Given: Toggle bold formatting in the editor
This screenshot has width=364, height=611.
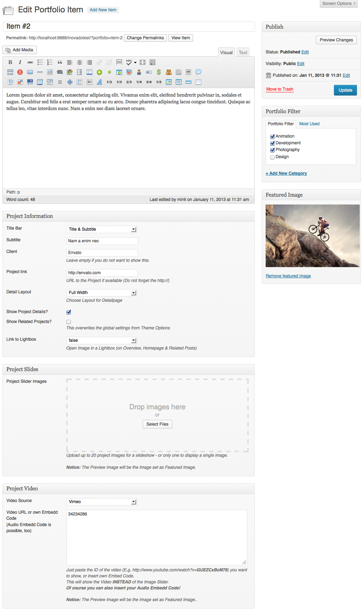Looking at the screenshot, I should (10, 62).
